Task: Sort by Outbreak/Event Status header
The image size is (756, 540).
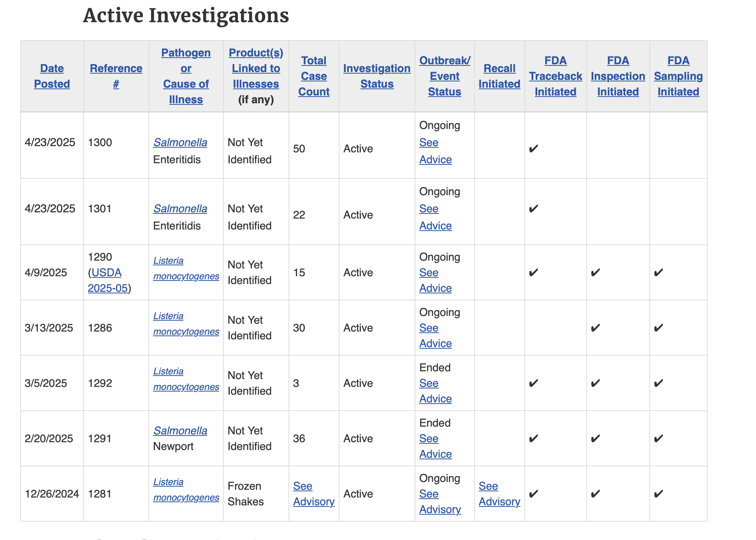Action: [x=445, y=76]
